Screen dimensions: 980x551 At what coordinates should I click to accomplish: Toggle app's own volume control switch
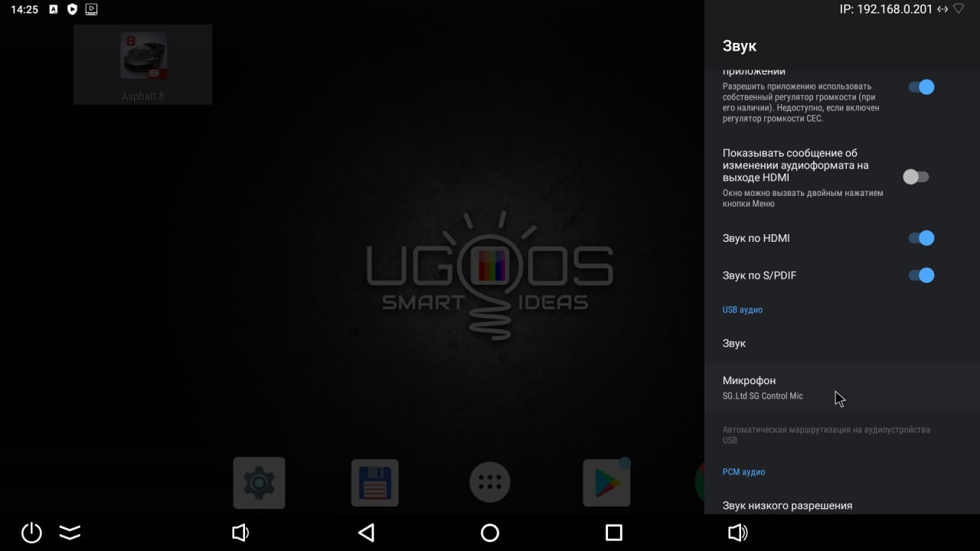tap(921, 87)
